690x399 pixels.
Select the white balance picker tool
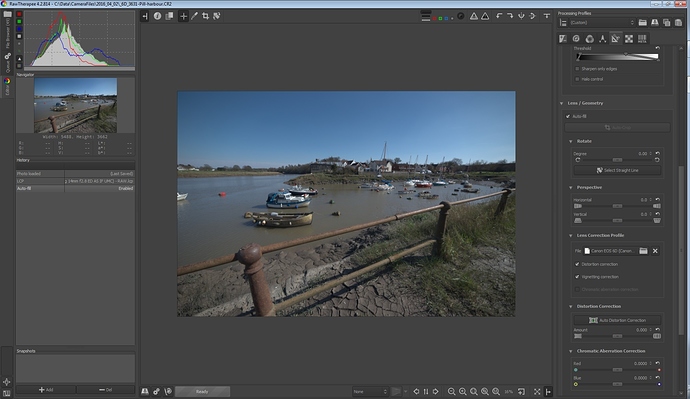(x=195, y=16)
